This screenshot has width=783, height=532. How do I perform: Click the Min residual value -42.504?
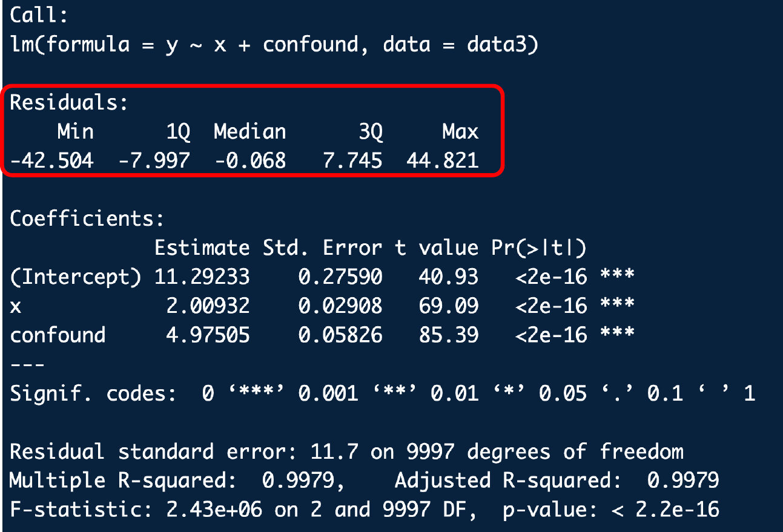51,160
